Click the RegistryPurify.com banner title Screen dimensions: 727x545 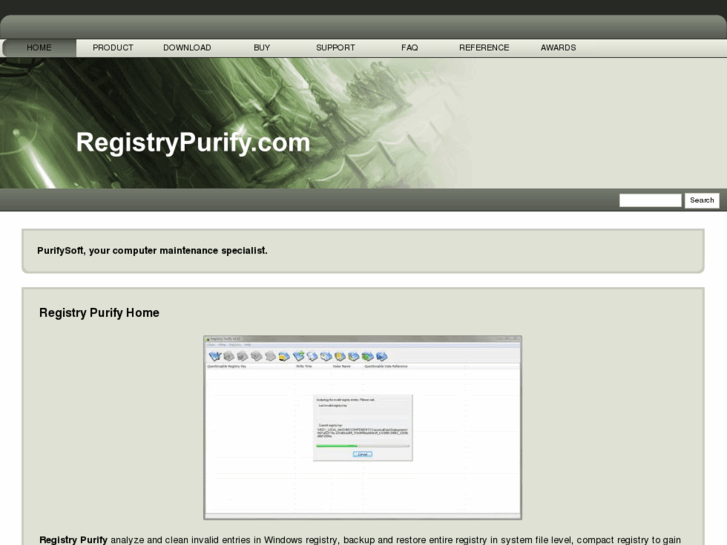[x=193, y=142]
